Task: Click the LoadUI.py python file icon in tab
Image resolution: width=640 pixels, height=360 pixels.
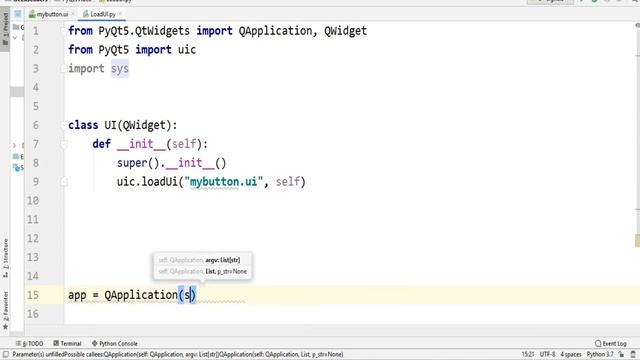Action: coord(86,14)
